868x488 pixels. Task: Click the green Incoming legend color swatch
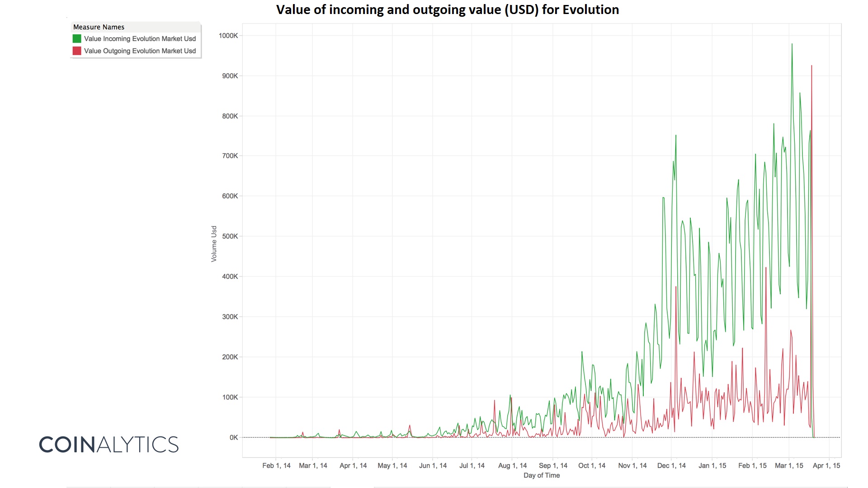pyautogui.click(x=77, y=39)
